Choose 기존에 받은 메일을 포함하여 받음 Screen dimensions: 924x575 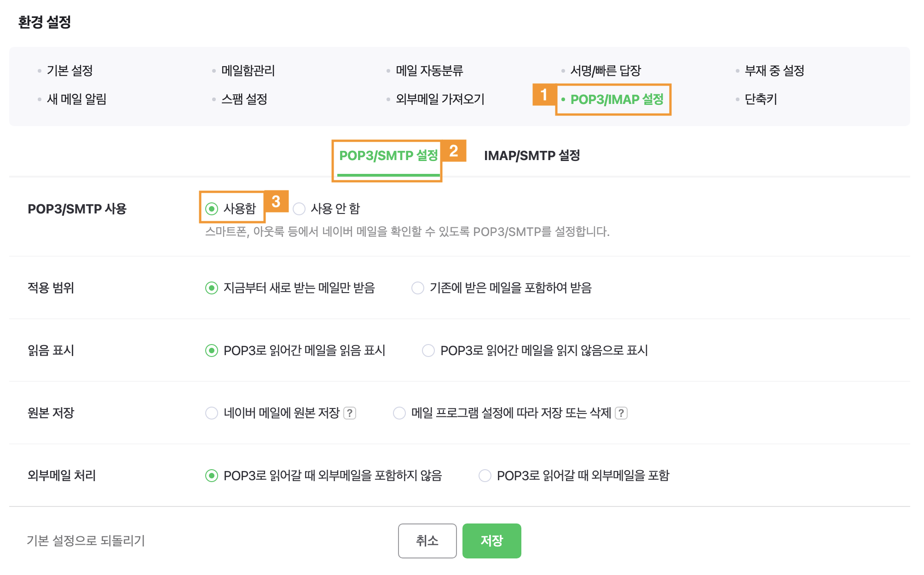click(x=418, y=288)
